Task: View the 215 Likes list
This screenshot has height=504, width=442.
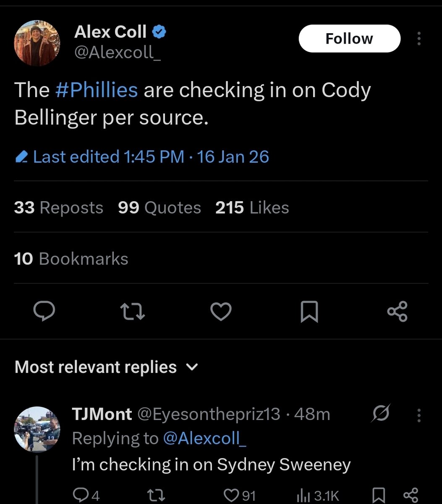Action: 252,207
